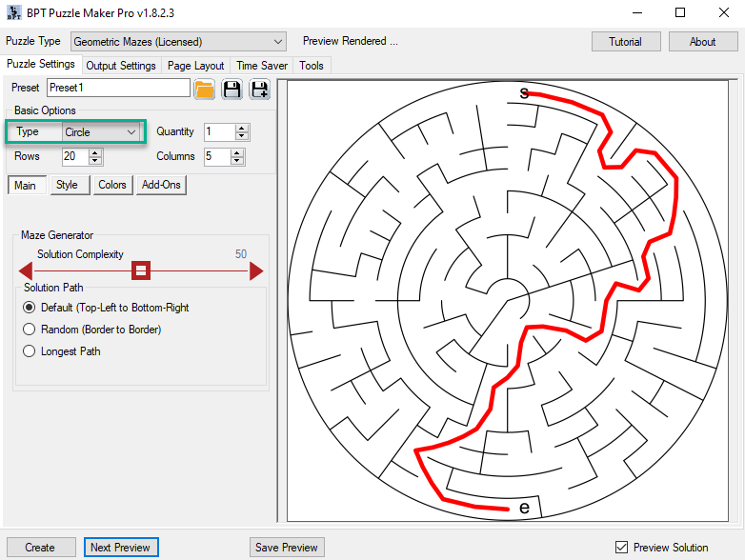Select Random Border to Border option
This screenshot has height=560, width=745.
(29, 330)
